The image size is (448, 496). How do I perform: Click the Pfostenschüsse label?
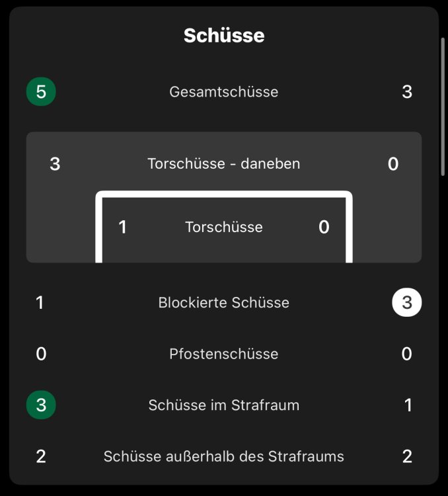click(224, 354)
